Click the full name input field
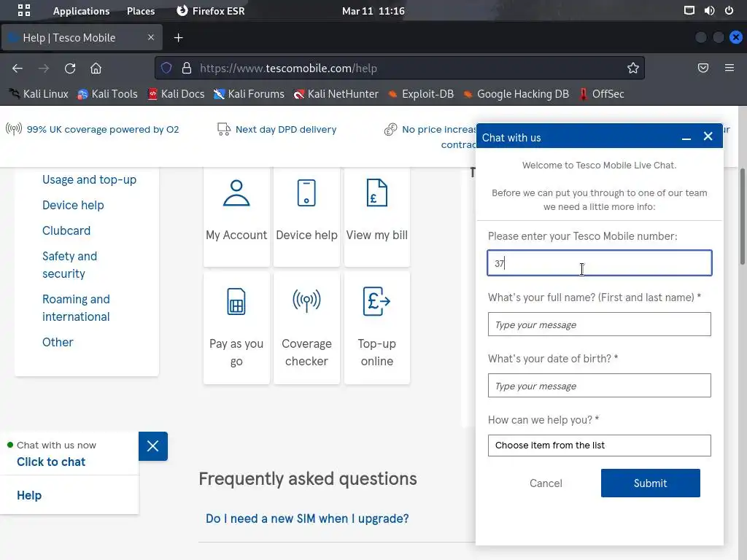The width and height of the screenshot is (747, 560). [x=600, y=324]
